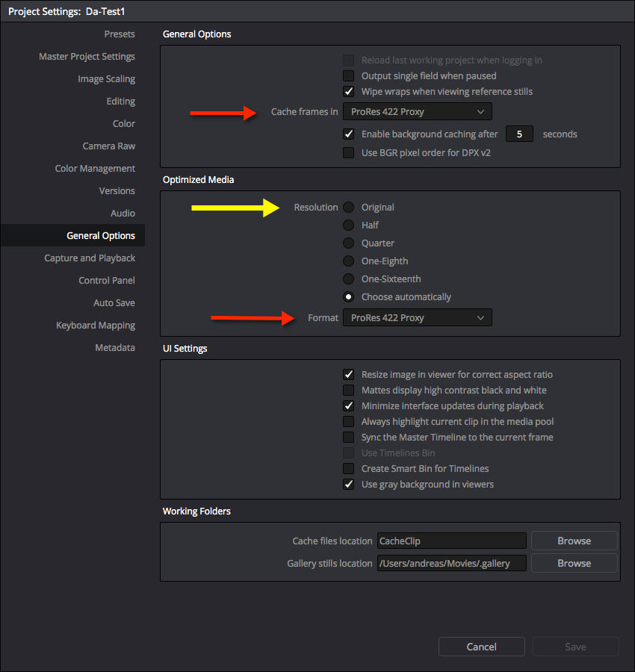Select One-Eighth resolution radio button

pyautogui.click(x=348, y=261)
